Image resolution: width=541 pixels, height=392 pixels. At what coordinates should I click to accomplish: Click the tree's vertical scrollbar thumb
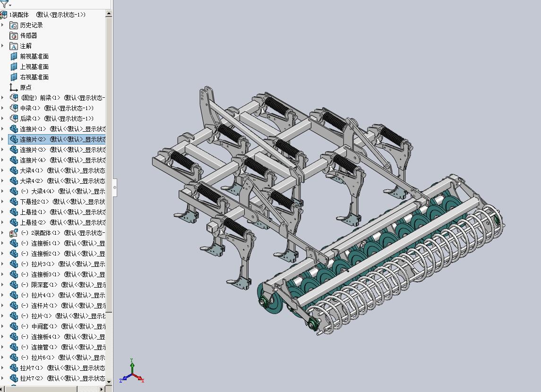[109, 164]
